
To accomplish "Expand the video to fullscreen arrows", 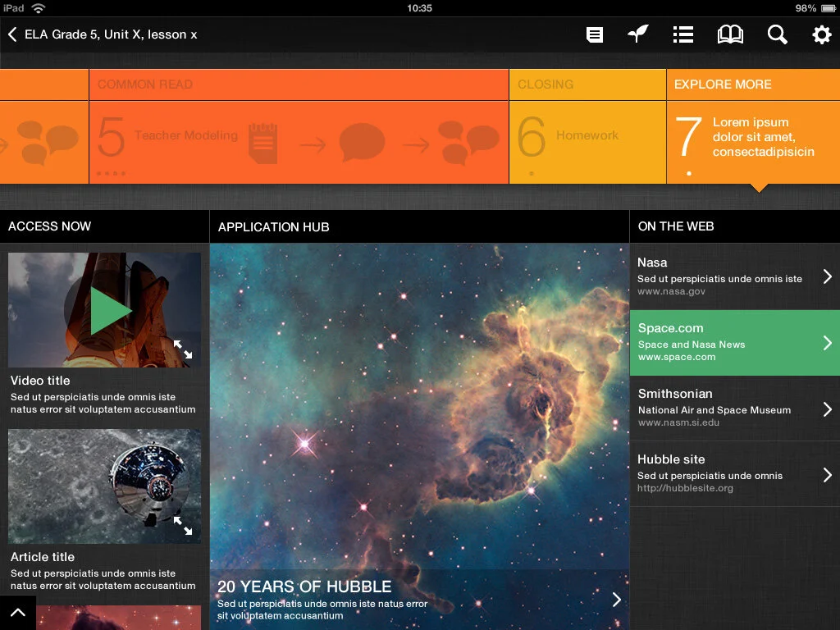I will pos(183,349).
